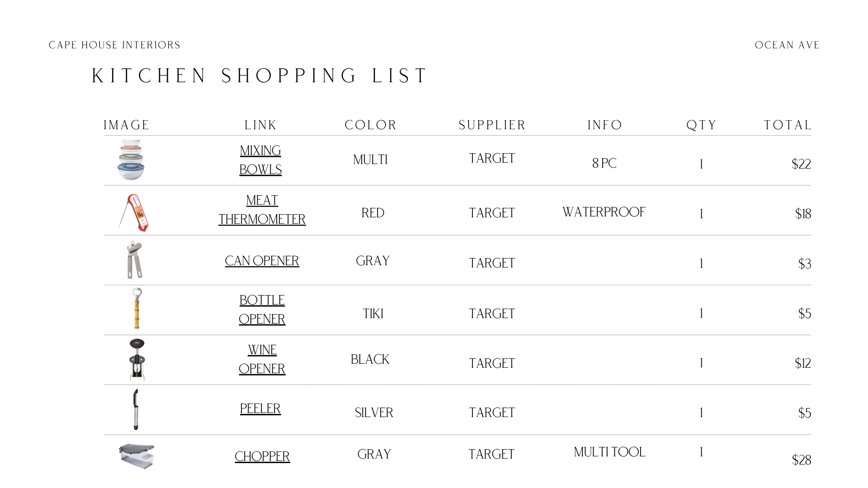
Task: Click the black wine opener image
Action: point(137,360)
